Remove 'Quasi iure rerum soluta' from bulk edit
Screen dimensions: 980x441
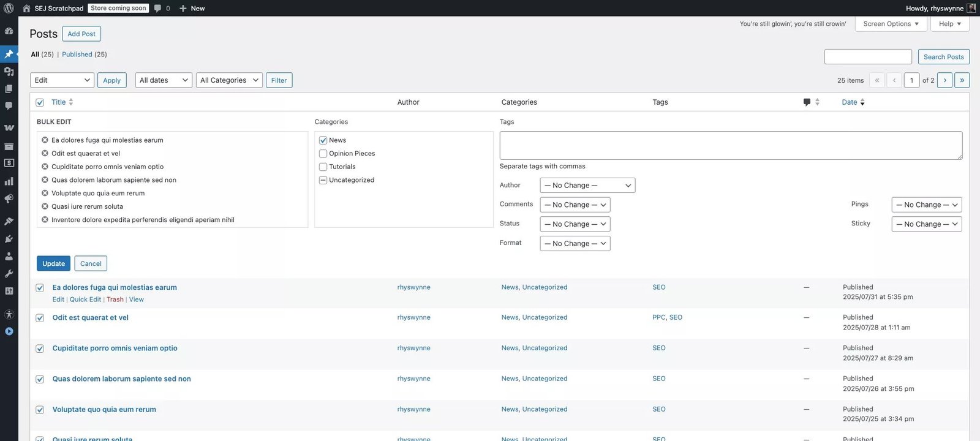[x=45, y=206]
